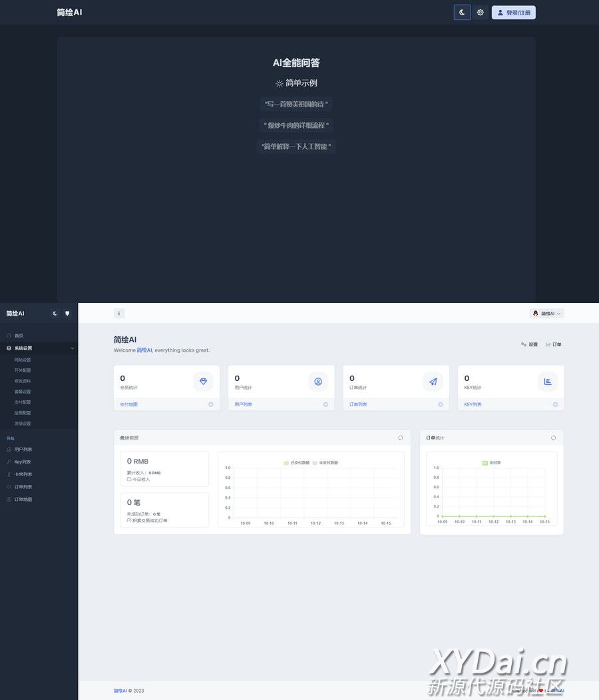Viewport: 599px width, 700px height.
Task: Toggle dark mode with top moon icon
Action: (x=462, y=13)
